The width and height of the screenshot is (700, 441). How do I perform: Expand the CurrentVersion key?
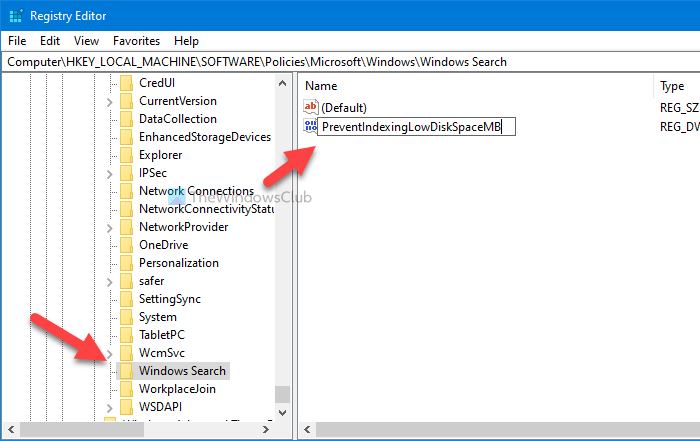(109, 102)
